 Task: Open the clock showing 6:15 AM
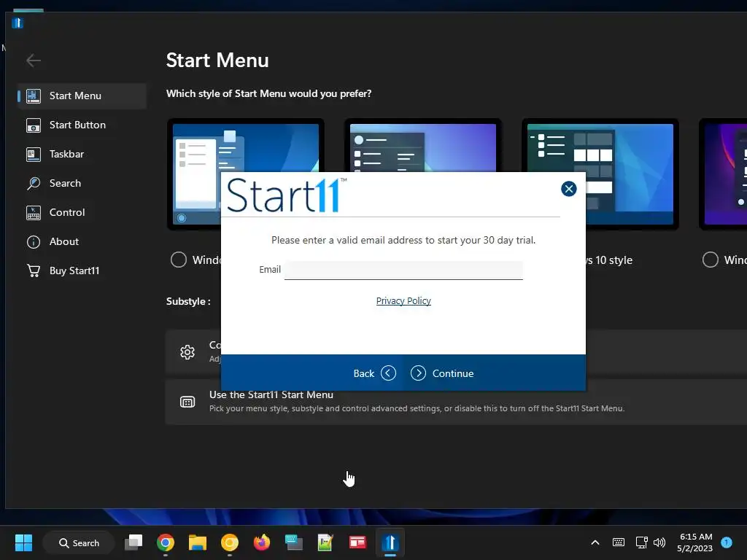pyautogui.click(x=695, y=542)
